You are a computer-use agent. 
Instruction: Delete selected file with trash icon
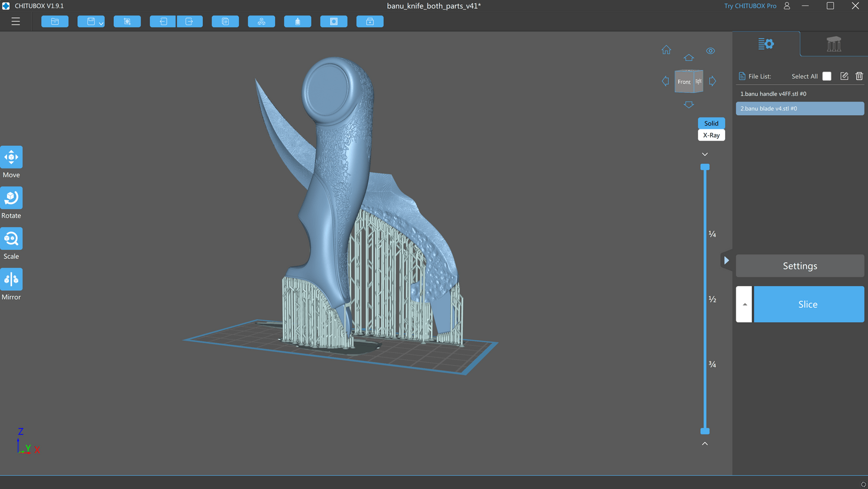(859, 76)
